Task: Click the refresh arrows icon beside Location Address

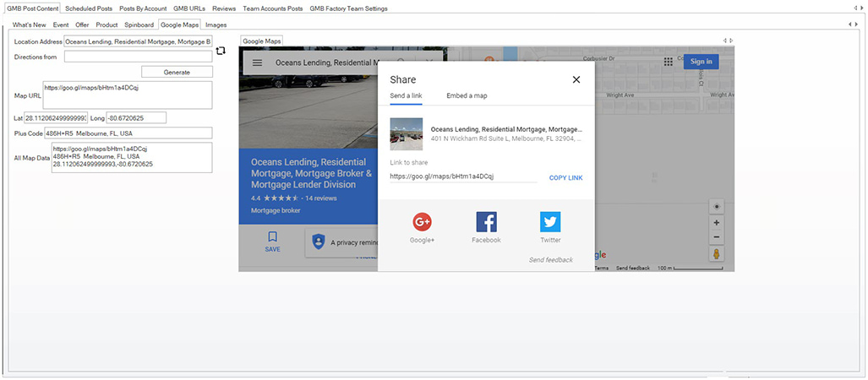Action: tap(221, 51)
